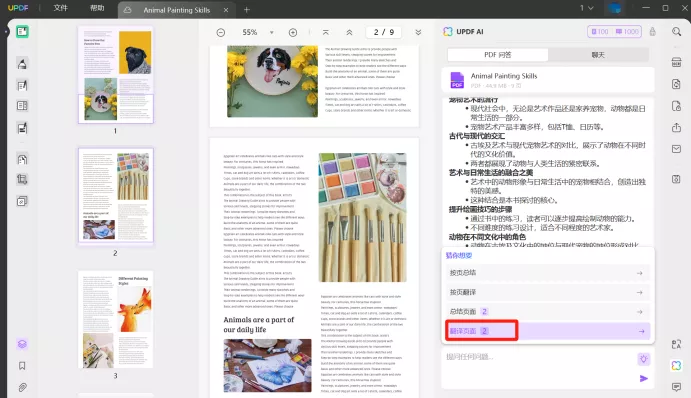Click the 古代与现代的交汇 heading text
The height and width of the screenshot is (398, 691).
(x=477, y=136)
